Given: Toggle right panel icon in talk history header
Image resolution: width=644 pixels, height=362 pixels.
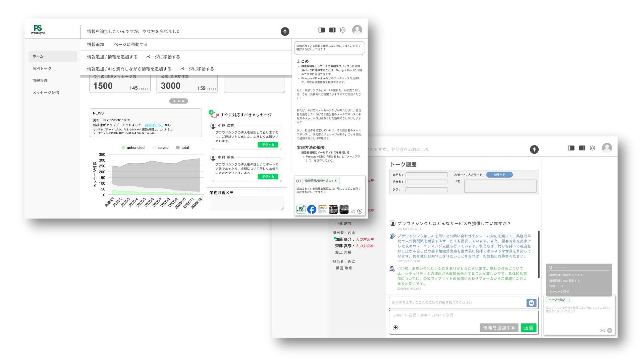Looking at the screenshot, I should coord(582,148).
